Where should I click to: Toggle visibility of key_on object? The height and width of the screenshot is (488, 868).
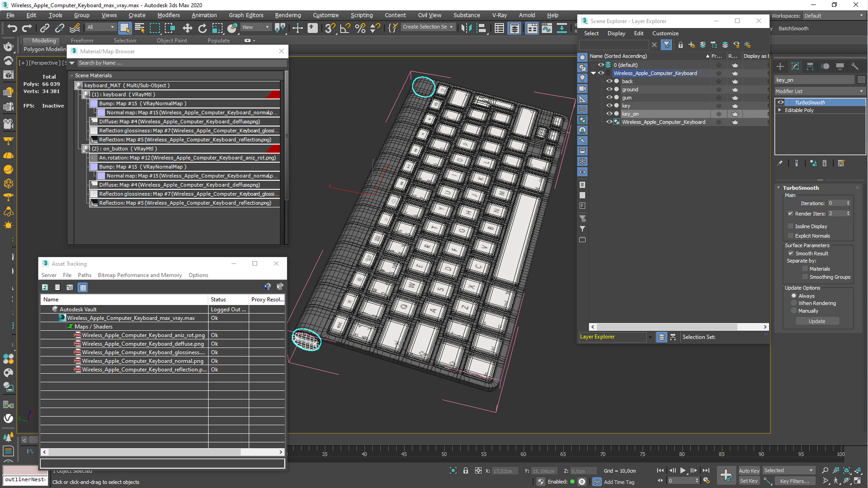coord(609,114)
